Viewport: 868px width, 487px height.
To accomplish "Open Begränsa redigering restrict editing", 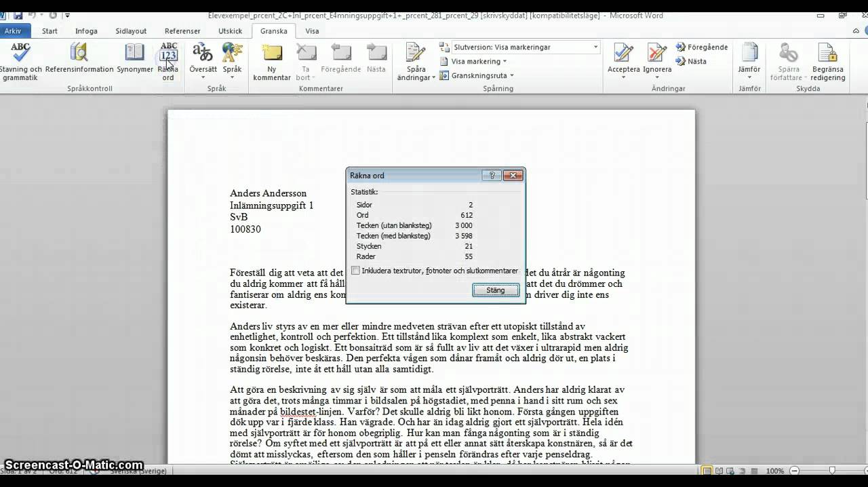I will (x=828, y=62).
